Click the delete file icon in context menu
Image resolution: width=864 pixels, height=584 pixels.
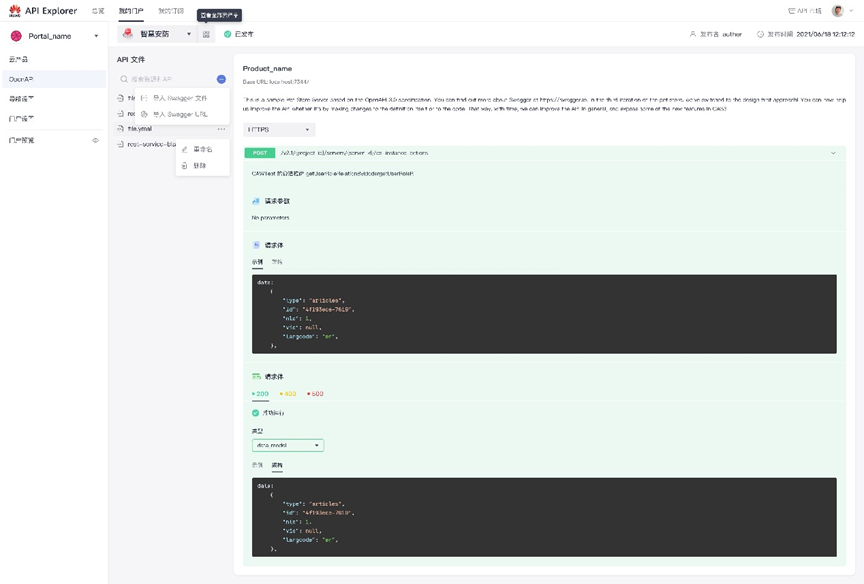coord(185,165)
